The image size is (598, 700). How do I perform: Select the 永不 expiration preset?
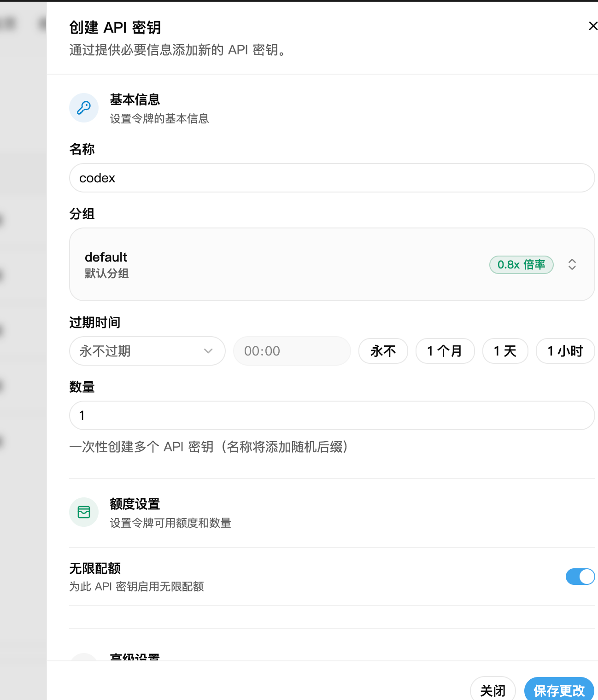[x=383, y=351]
